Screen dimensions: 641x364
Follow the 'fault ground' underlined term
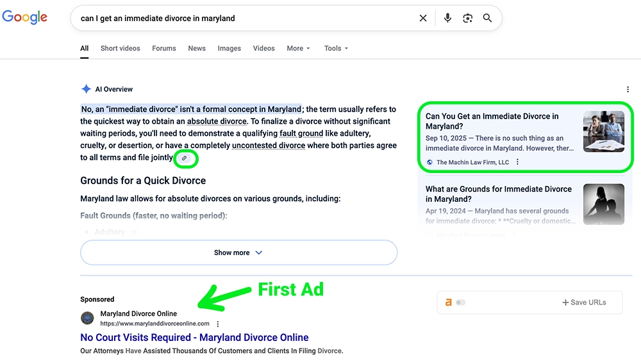pyautogui.click(x=301, y=133)
